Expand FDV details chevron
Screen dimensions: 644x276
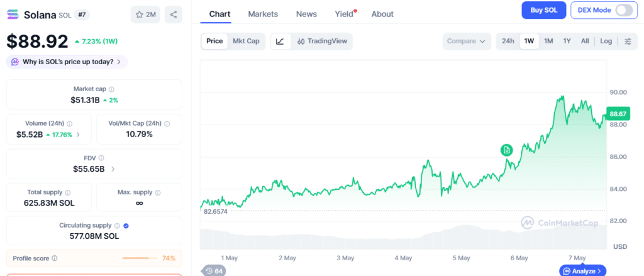point(113,168)
